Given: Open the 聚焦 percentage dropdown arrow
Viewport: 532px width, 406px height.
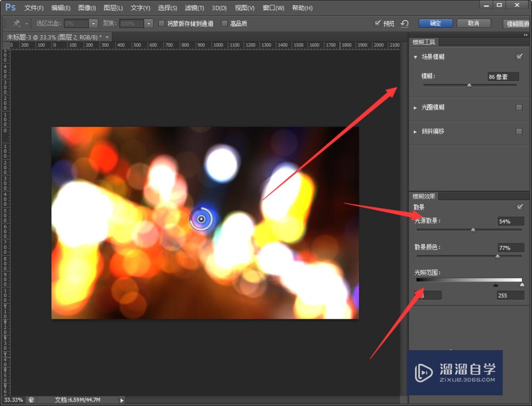Looking at the screenshot, I should click(148, 23).
